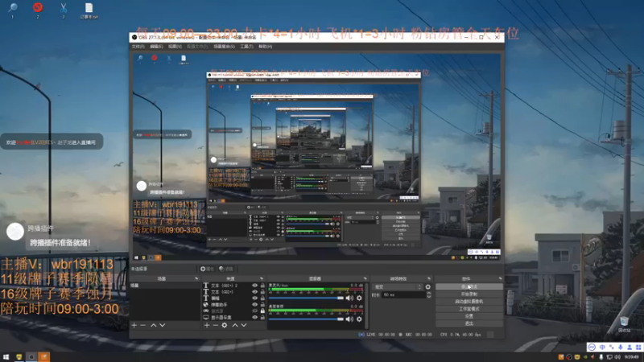Open microphone/Aux audio settings gear
This screenshot has height=362, width=644.
point(359,298)
